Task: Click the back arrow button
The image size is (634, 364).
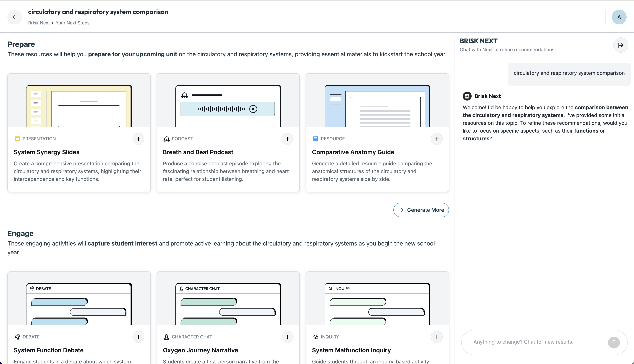Action: click(15, 17)
